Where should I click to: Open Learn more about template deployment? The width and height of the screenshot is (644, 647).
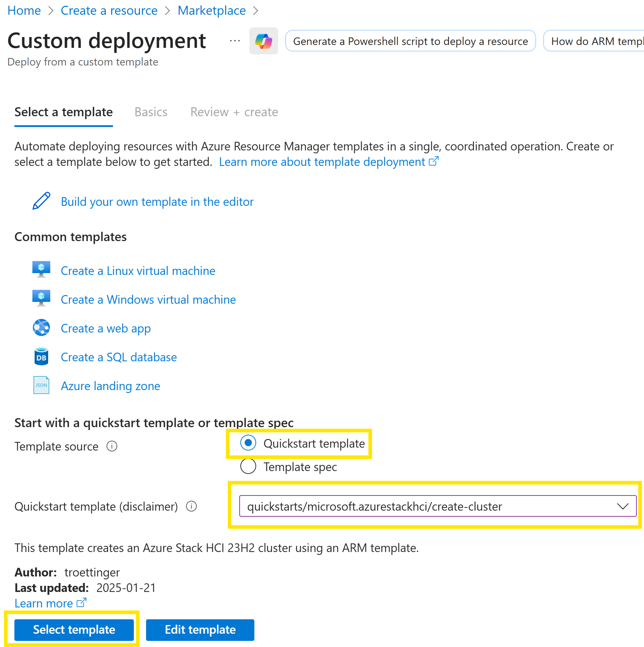pos(322,162)
